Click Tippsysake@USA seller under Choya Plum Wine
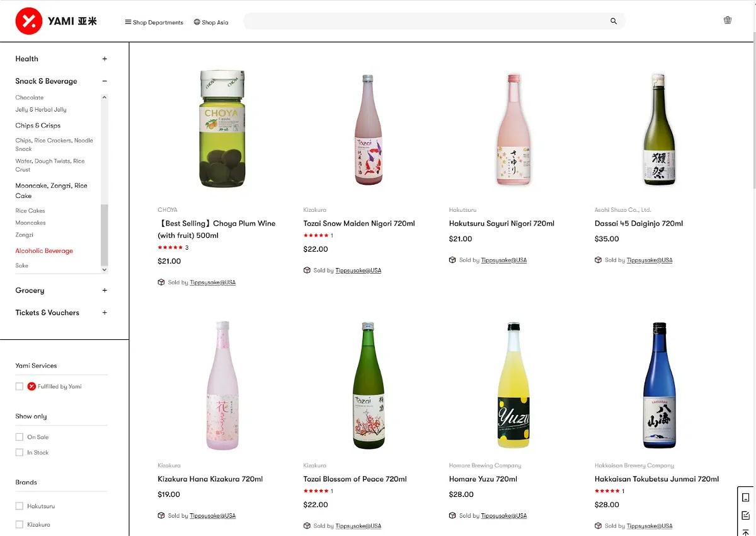 pos(212,283)
